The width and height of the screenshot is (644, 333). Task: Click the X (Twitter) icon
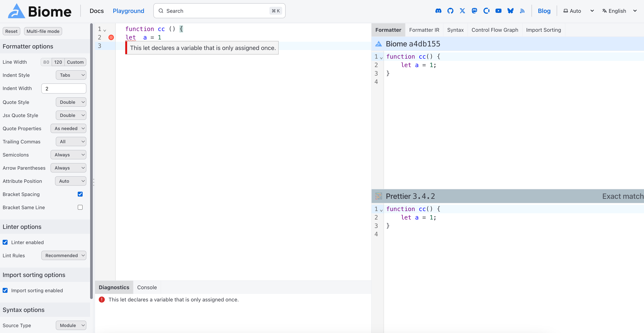coord(462,11)
